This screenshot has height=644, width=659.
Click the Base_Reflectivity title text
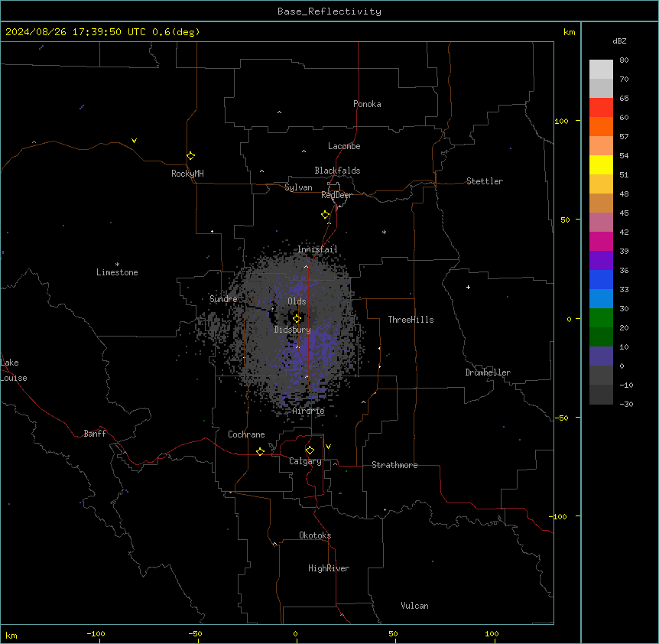[x=329, y=11]
